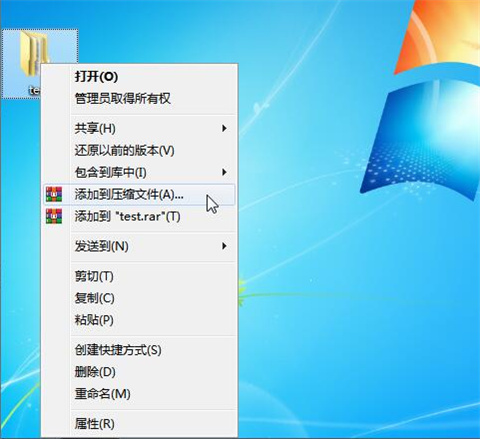This screenshot has width=480, height=439.
Task: Click the WinRAR icon beside 添加到压缩文件(A)...
Action: (54, 194)
